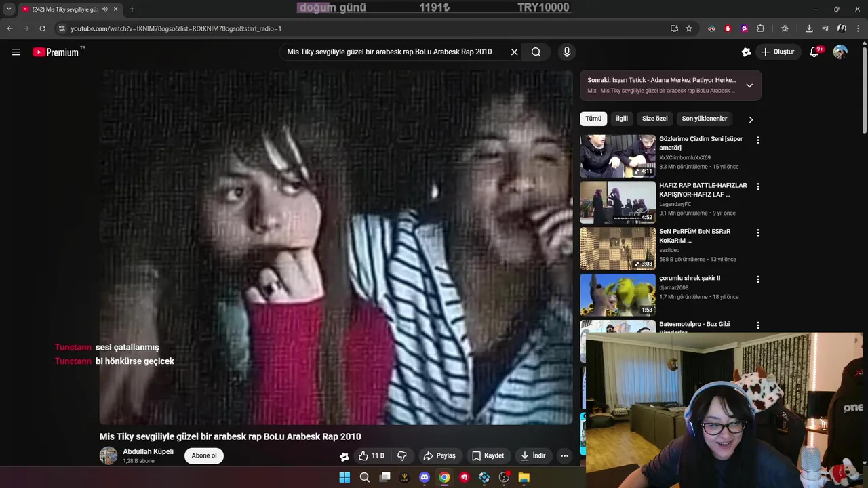Screen dimensions: 868x488
Task: Select the Son yüklenenler filter chip
Action: (705, 119)
